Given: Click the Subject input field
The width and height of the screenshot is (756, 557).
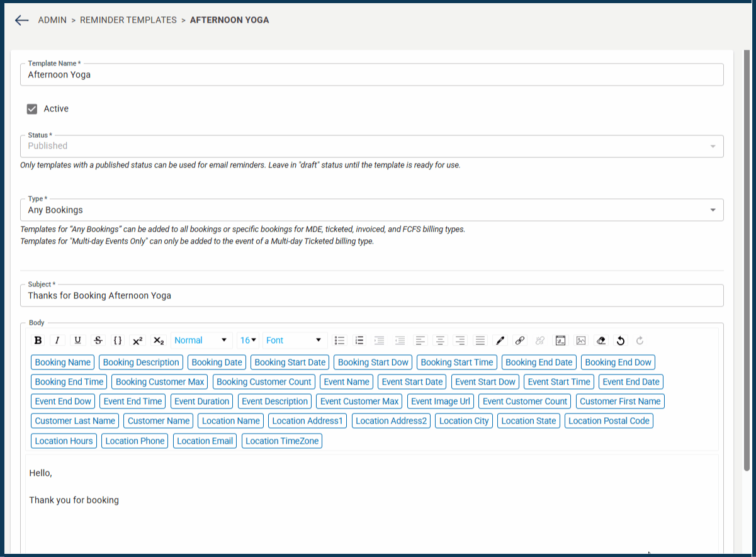Looking at the screenshot, I should (371, 295).
